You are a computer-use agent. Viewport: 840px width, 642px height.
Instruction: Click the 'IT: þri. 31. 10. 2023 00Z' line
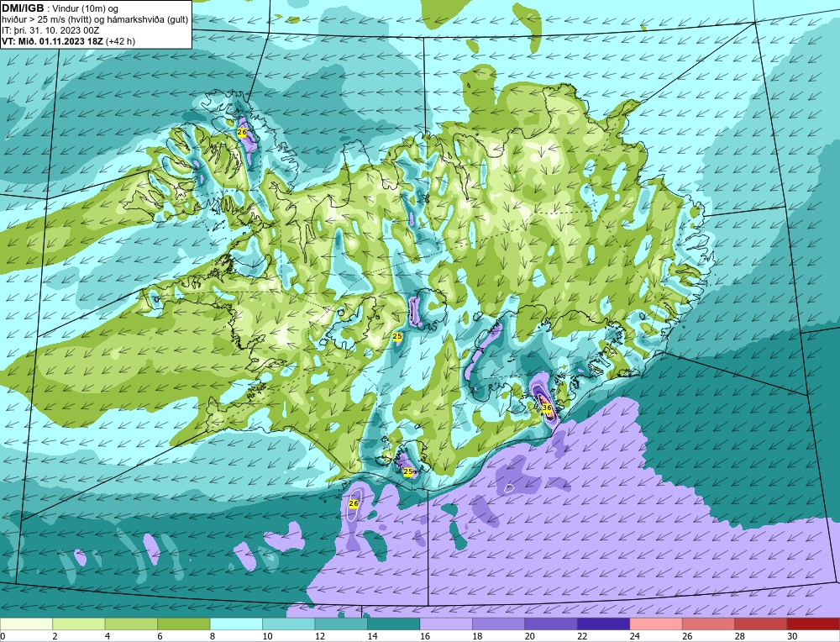click(x=50, y=30)
